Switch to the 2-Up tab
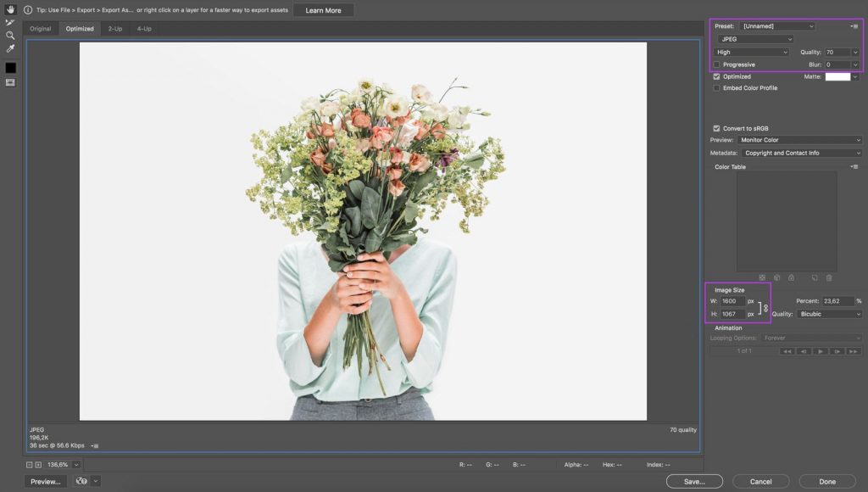868x492 pixels. (x=115, y=29)
